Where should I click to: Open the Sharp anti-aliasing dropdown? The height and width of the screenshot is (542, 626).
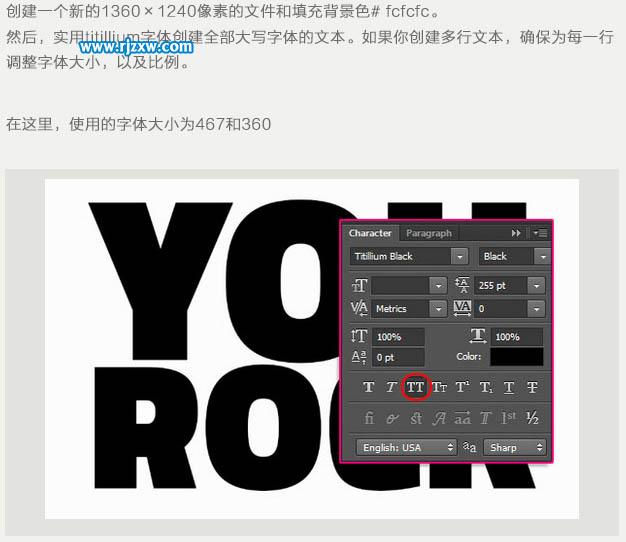point(514,447)
